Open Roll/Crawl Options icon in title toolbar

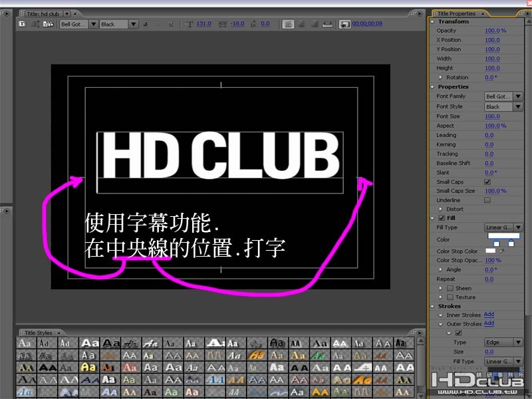[x=35, y=24]
